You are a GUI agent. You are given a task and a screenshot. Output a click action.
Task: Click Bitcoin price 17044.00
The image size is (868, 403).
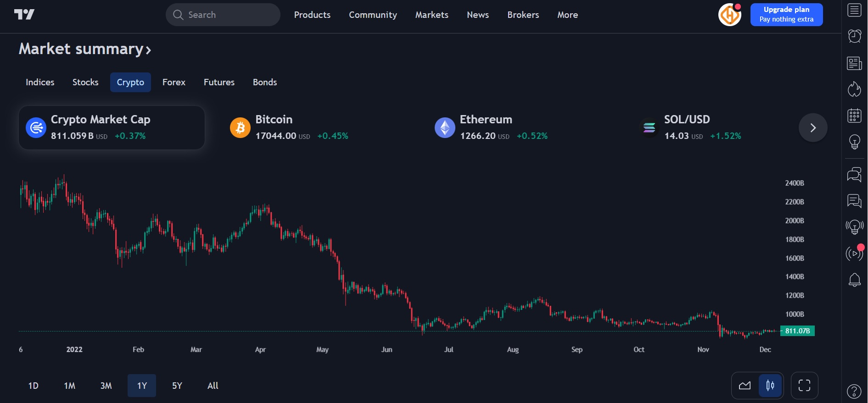tap(276, 136)
